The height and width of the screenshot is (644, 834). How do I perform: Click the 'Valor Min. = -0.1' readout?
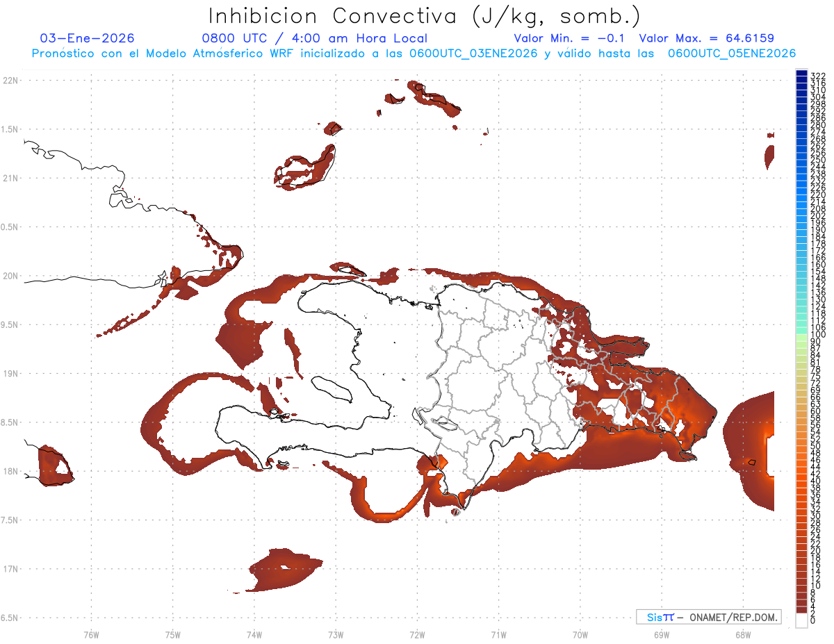click(x=569, y=38)
